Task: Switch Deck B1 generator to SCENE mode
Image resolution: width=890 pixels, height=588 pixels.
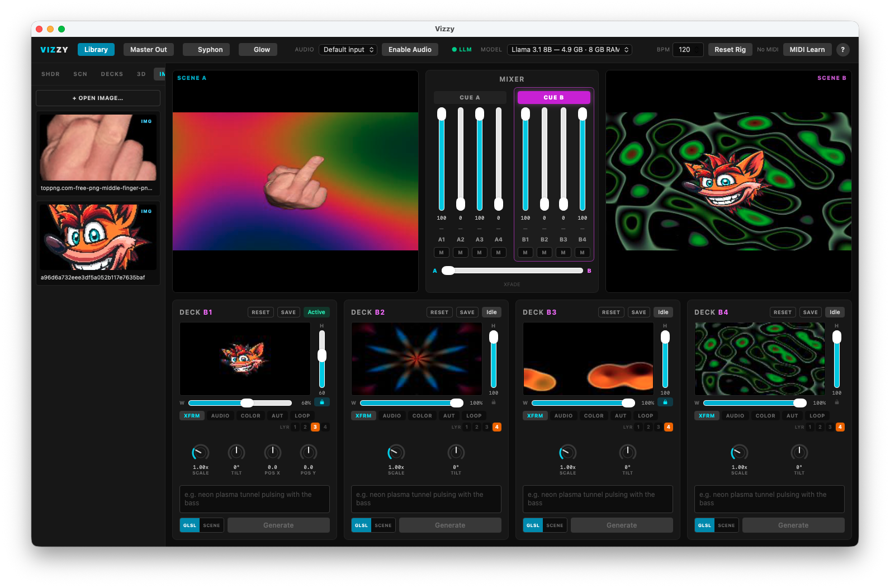Action: (212, 525)
